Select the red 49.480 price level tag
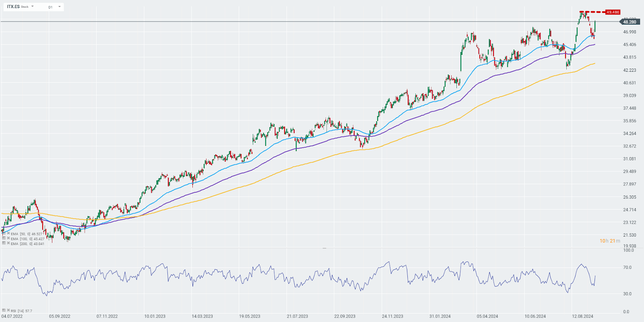644x322 pixels. (x=613, y=12)
